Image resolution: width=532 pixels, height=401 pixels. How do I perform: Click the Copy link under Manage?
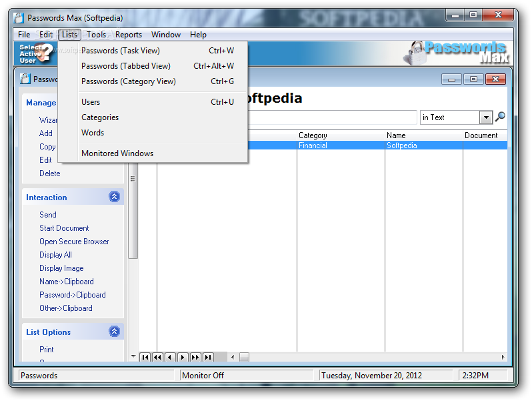[x=47, y=147]
